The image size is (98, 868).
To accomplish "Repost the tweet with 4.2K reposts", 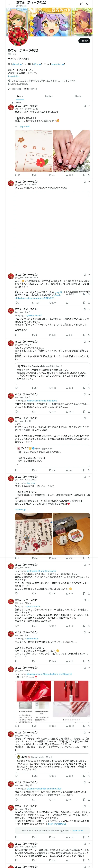I will 33,303.
